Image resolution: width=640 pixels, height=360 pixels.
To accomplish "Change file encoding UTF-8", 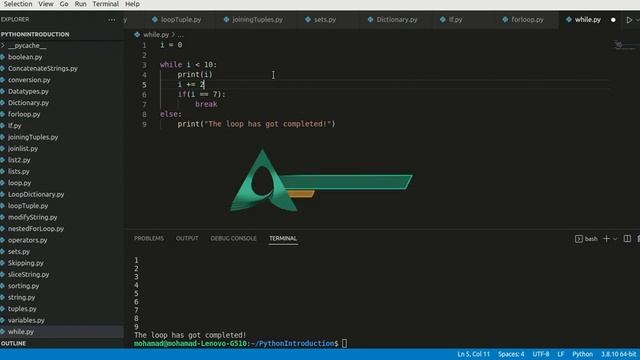I will 540,354.
